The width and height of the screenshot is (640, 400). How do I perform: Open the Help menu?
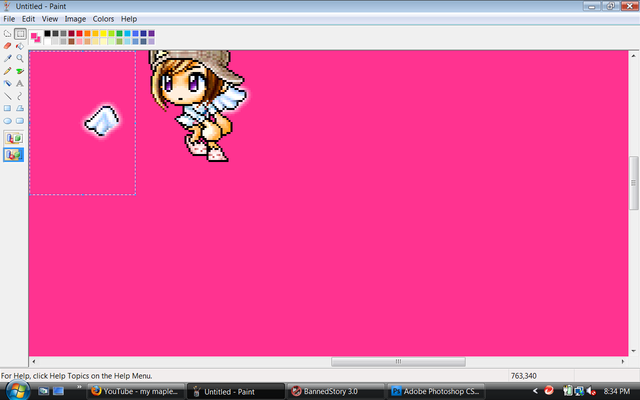[129, 19]
